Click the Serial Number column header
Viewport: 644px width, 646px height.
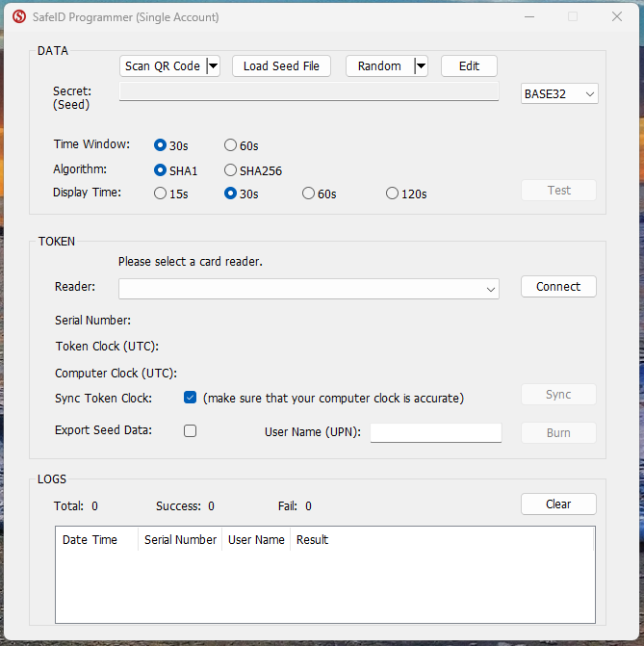(x=180, y=539)
